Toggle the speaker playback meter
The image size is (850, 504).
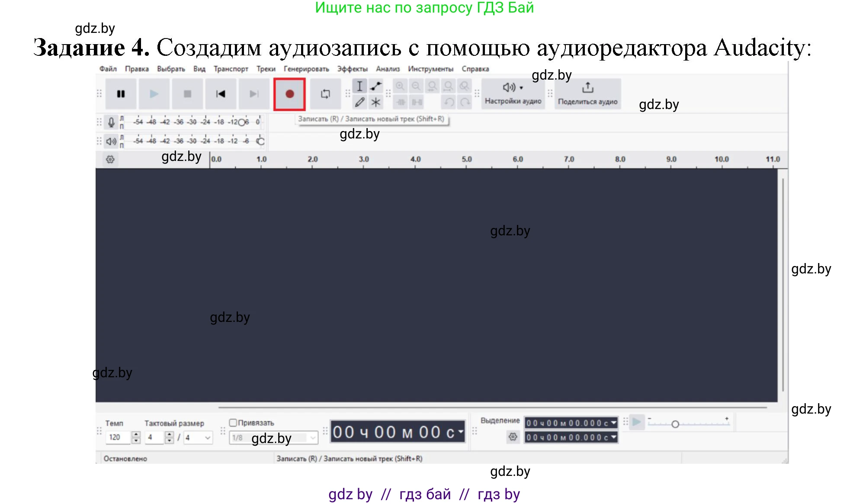pyautogui.click(x=111, y=141)
